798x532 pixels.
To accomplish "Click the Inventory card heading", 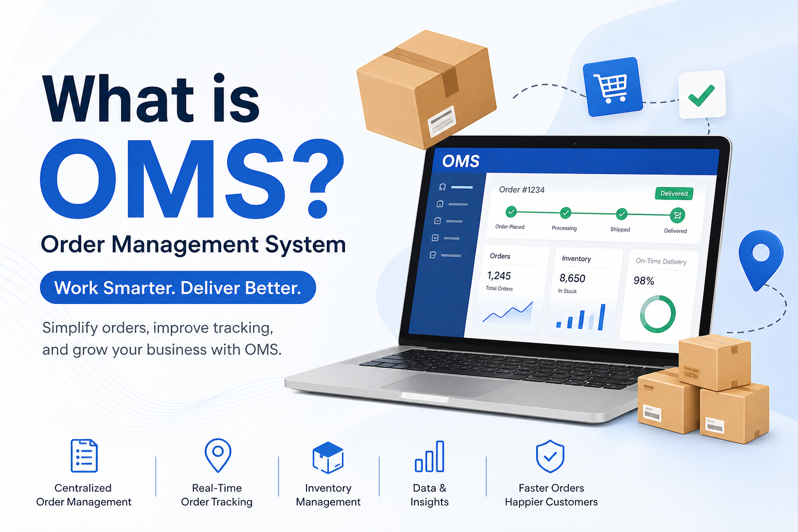I will pyautogui.click(x=576, y=259).
